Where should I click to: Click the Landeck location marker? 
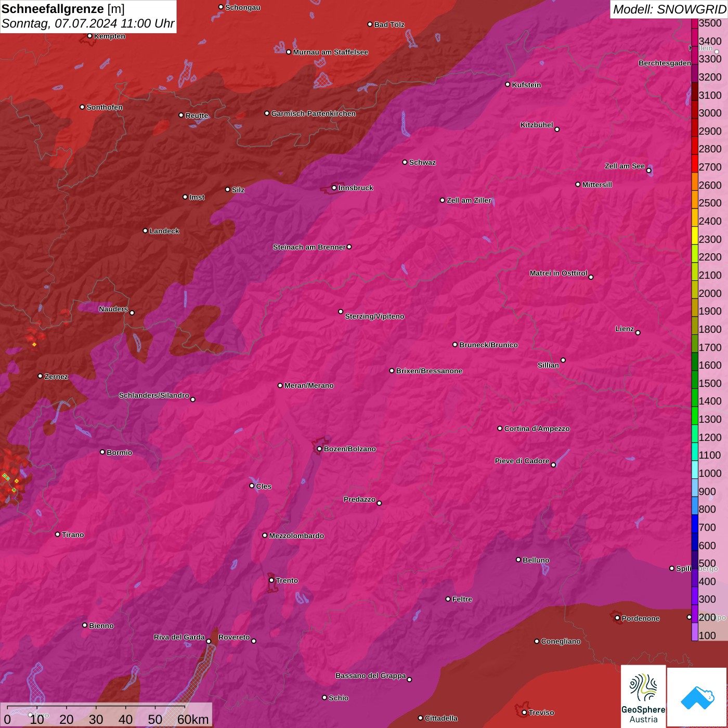point(146,230)
